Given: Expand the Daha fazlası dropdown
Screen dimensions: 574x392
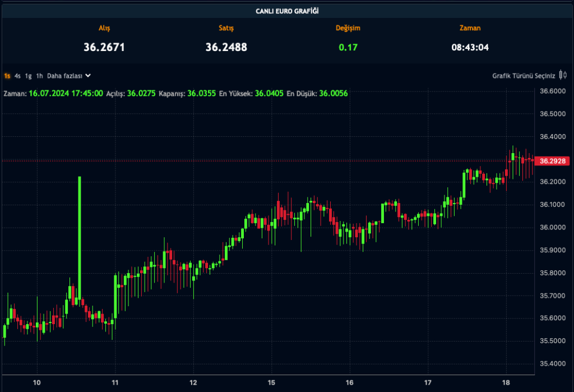Looking at the screenshot, I should 68,76.
